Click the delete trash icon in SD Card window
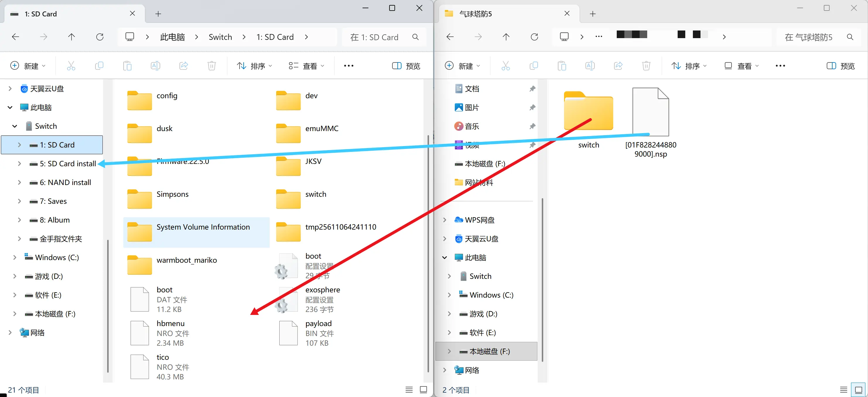Viewport: 868px width, 397px height. (x=212, y=66)
